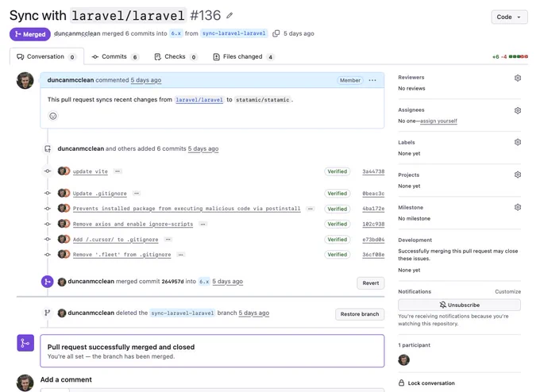Click the Verified badge on commit 36cf08e
The width and height of the screenshot is (540, 392).
[x=337, y=255]
